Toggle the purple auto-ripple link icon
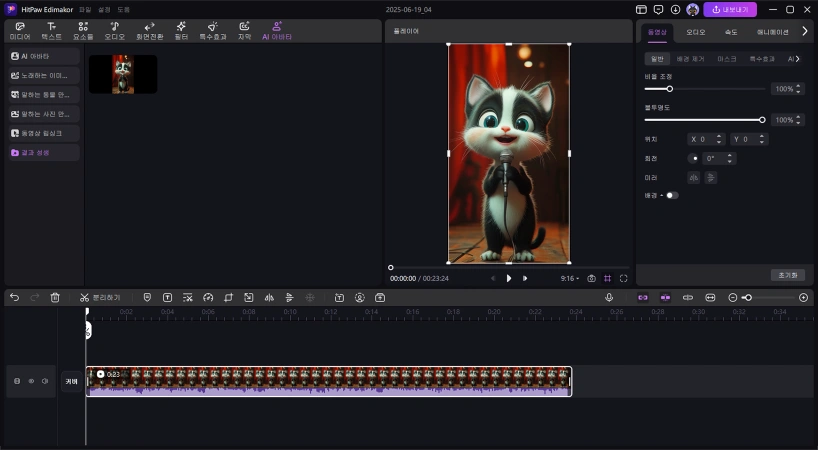This screenshot has width=818, height=450. [643, 297]
